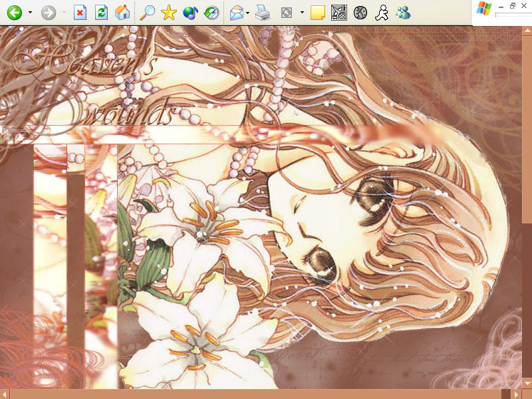532x399 pixels.
Task: Click the horizontal scrollbar right arrow
Action: point(517,394)
